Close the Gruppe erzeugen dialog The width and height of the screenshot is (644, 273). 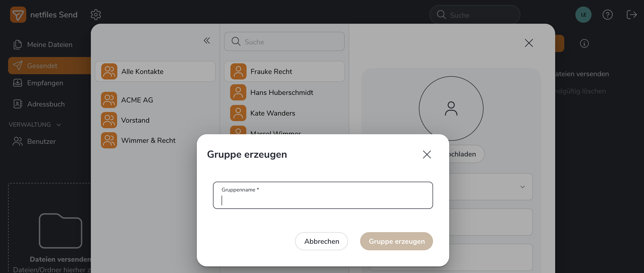(x=427, y=154)
